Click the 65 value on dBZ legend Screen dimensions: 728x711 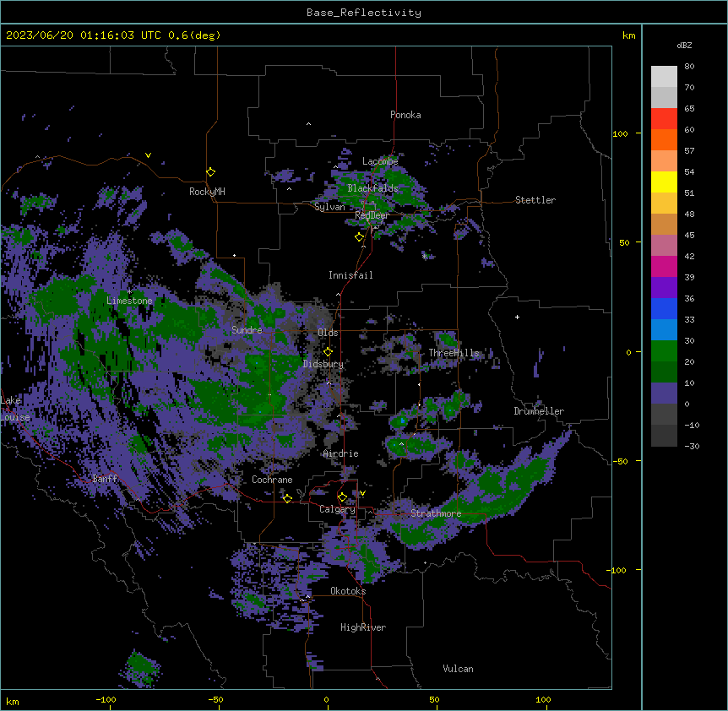[689, 109]
